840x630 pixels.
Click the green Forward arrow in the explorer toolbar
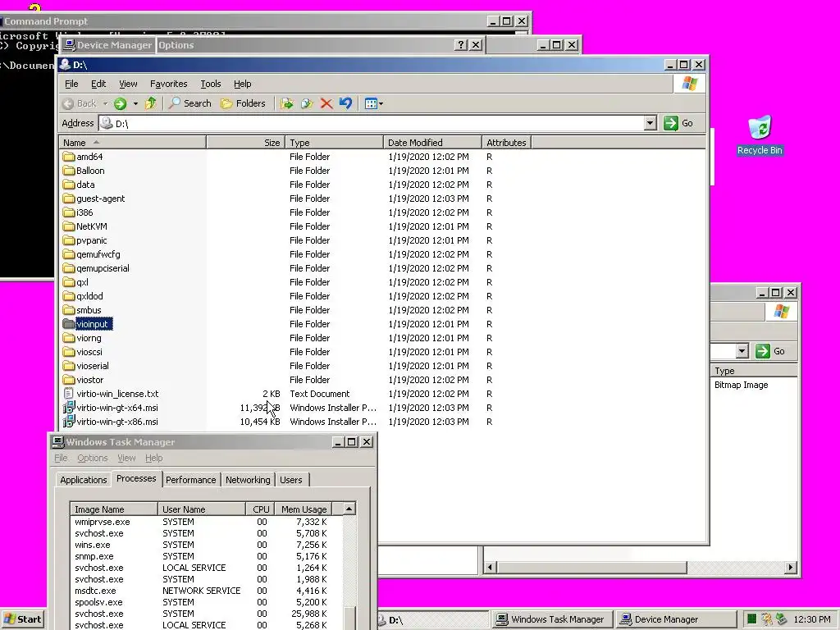coord(120,103)
